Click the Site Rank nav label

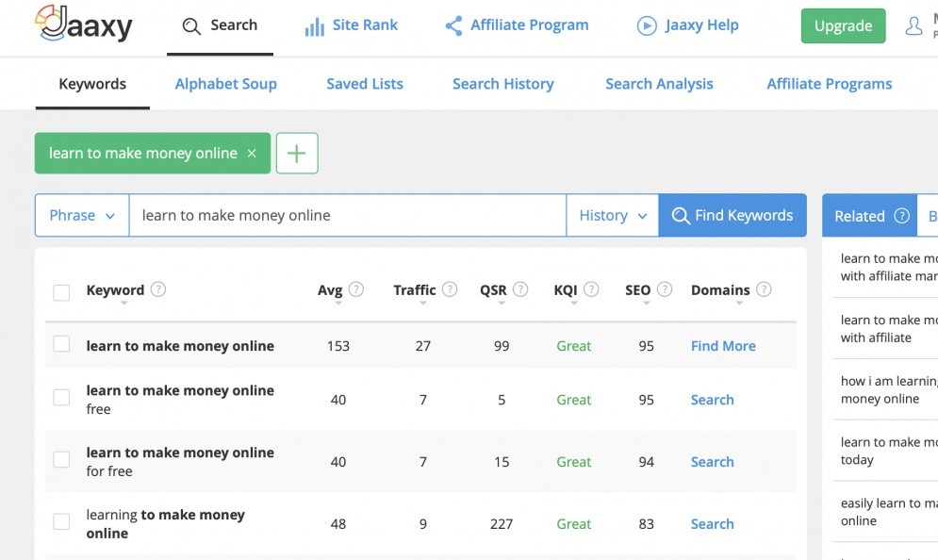pyautogui.click(x=365, y=25)
